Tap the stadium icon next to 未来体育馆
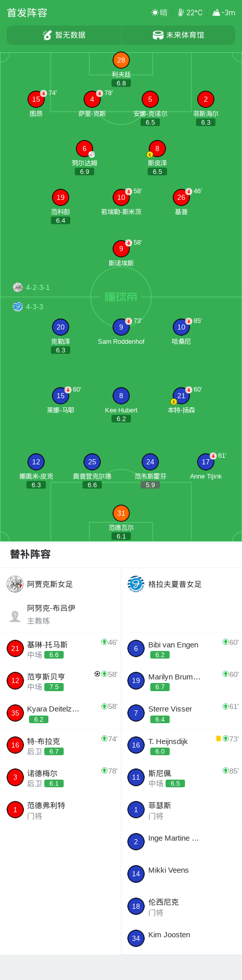This screenshot has height=980, width=242. click(x=158, y=35)
